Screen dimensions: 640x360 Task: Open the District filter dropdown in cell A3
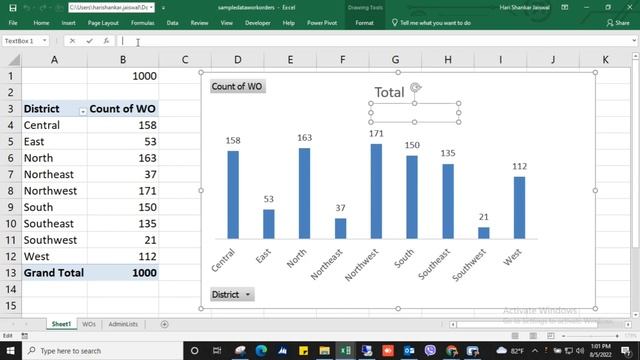coord(82,111)
